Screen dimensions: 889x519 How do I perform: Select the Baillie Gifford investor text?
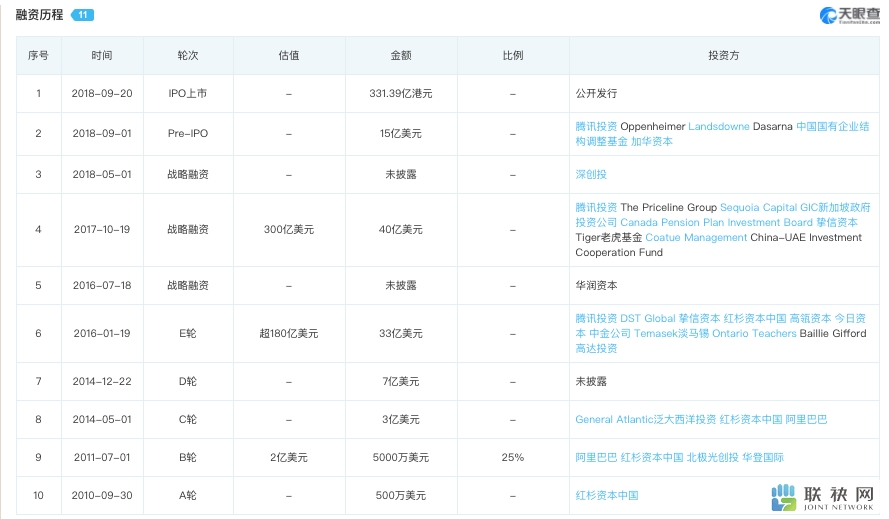(833, 333)
